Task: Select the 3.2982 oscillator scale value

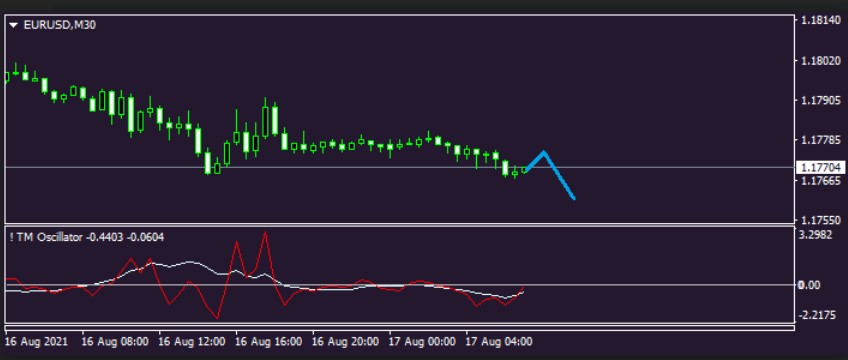Action: (818, 236)
